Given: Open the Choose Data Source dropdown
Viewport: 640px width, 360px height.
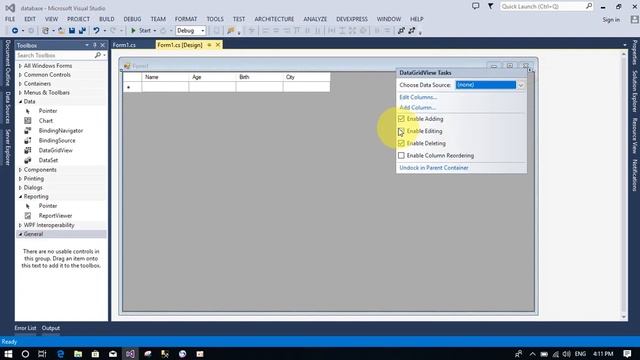Looking at the screenshot, I should pyautogui.click(x=521, y=85).
